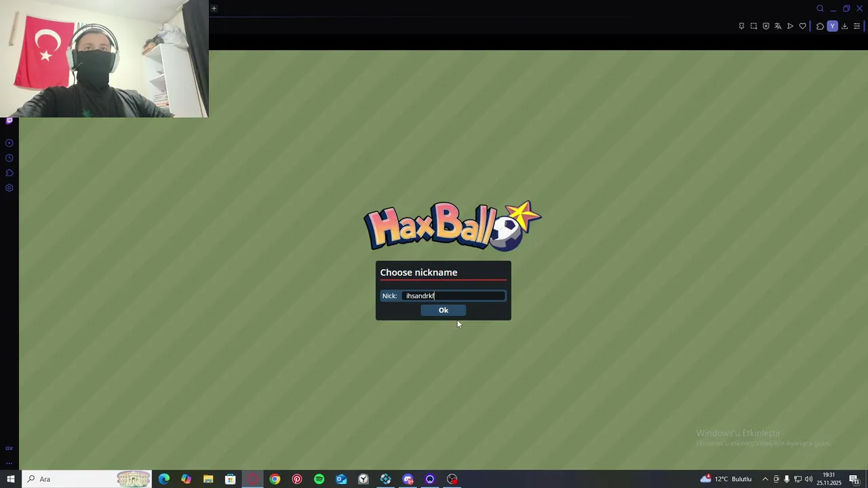The height and width of the screenshot is (488, 868).
Task: Open the ad blocker shield icon
Action: (x=766, y=26)
